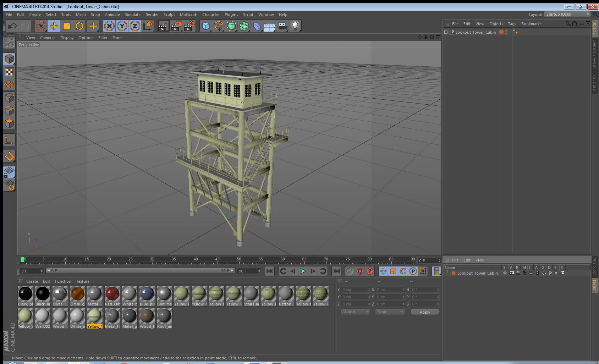
Task: Open Render to Picture Viewer icon
Action: [x=176, y=26]
